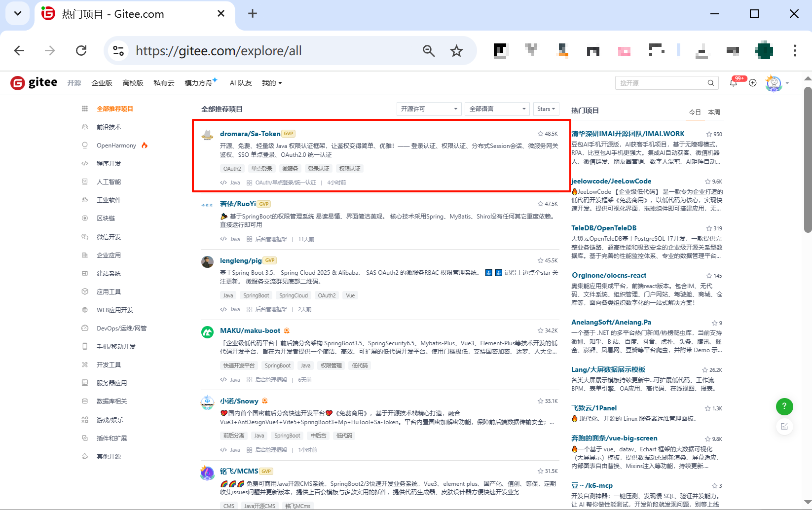Switch to the 企业版 navigation item
The image size is (812, 510).
102,83
